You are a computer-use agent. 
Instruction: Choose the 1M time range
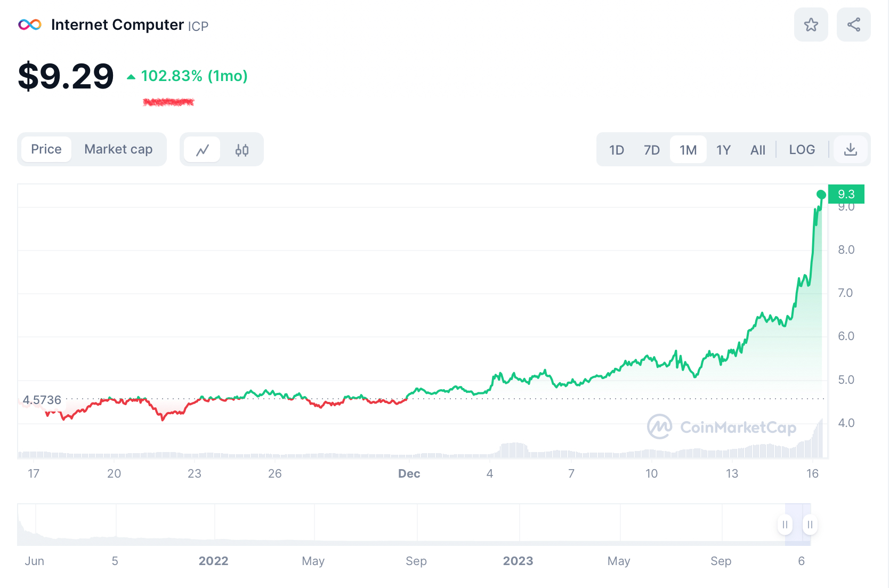click(688, 150)
